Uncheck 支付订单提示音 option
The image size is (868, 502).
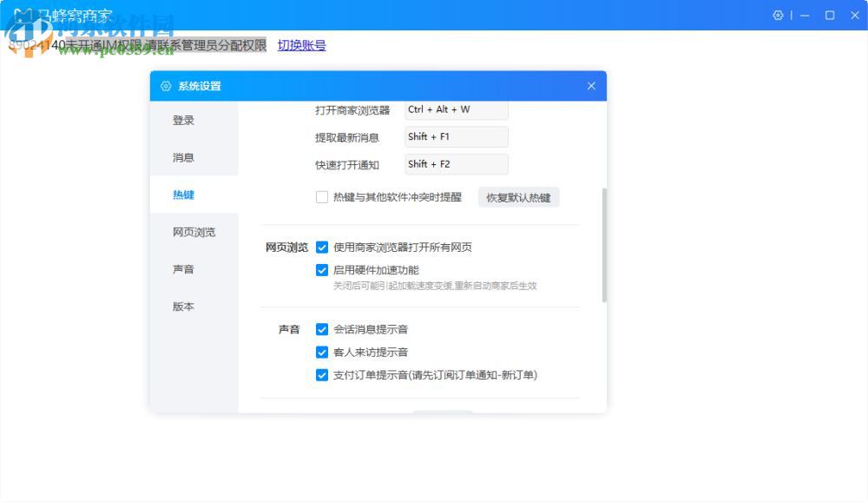pyautogui.click(x=322, y=376)
